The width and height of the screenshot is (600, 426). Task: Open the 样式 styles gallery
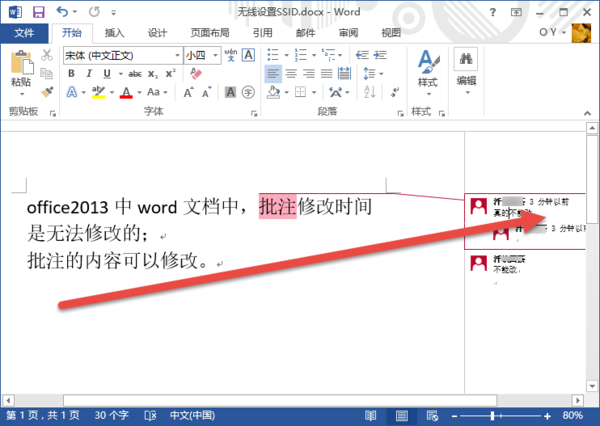pos(428,73)
